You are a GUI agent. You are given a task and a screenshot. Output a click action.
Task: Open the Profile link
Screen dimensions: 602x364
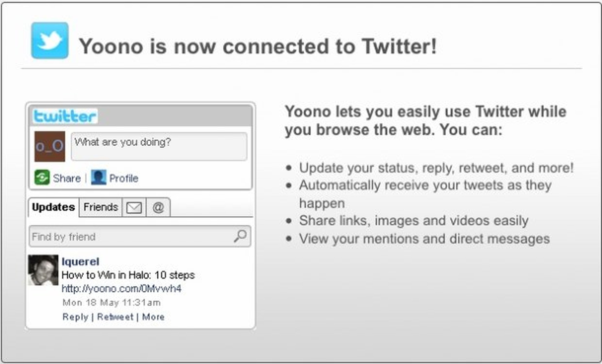pyautogui.click(x=124, y=178)
